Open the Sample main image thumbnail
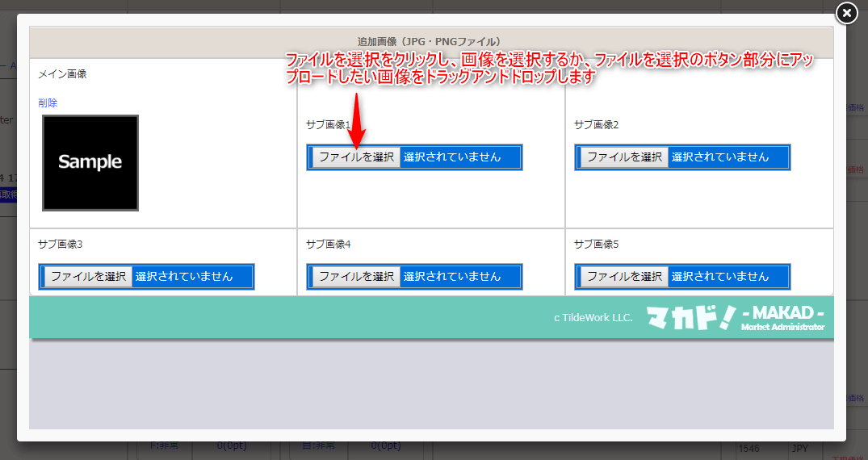The image size is (868, 460). [x=90, y=162]
